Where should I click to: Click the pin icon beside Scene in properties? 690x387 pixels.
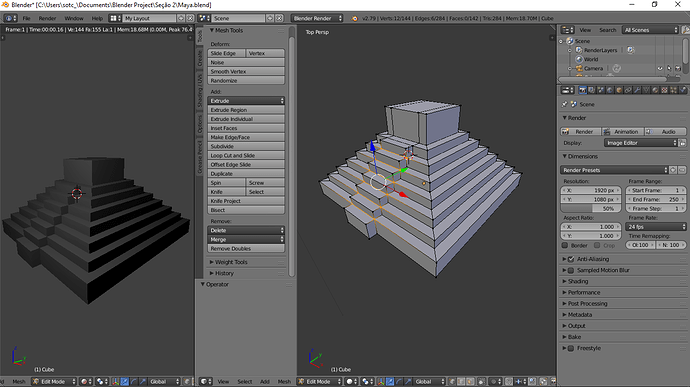[565, 104]
